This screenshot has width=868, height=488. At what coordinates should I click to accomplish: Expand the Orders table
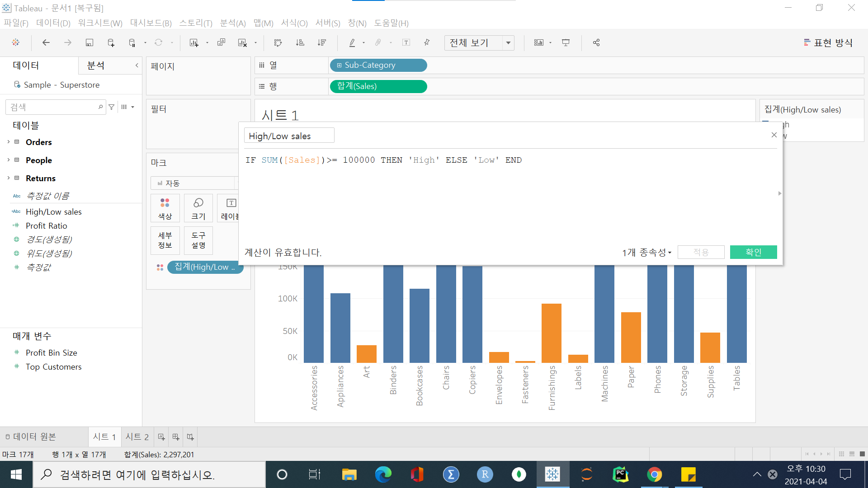tap(9, 142)
